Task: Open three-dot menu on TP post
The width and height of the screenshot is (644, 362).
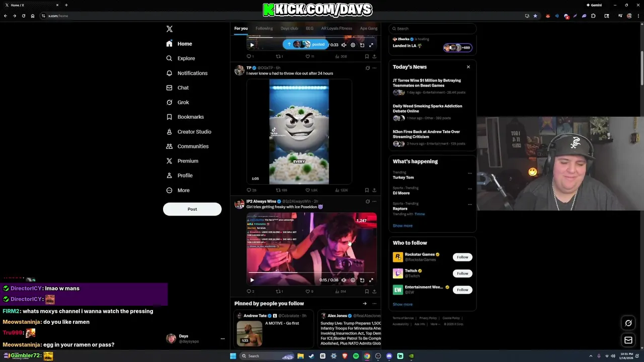Action: pos(374,68)
